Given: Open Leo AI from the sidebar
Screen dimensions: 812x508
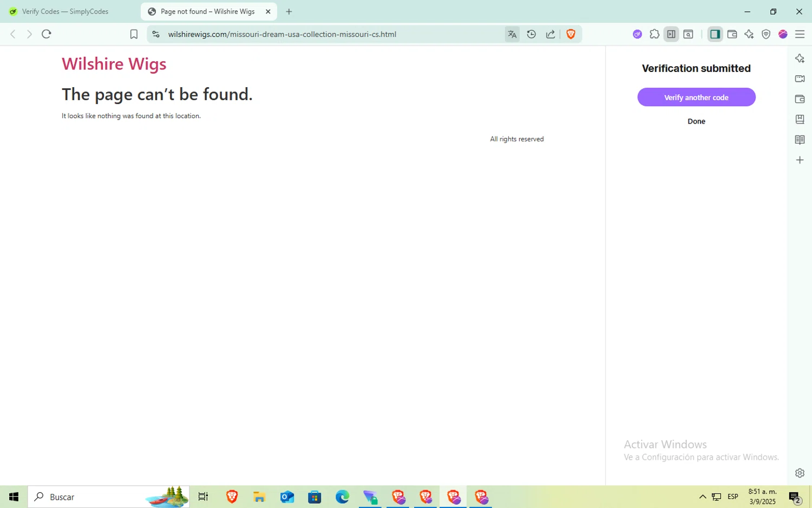Looking at the screenshot, I should (800, 58).
